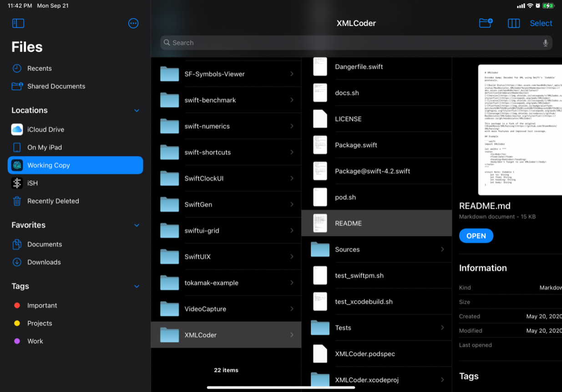
Task: Open the swift-shortcuts folder
Action: [x=226, y=152]
